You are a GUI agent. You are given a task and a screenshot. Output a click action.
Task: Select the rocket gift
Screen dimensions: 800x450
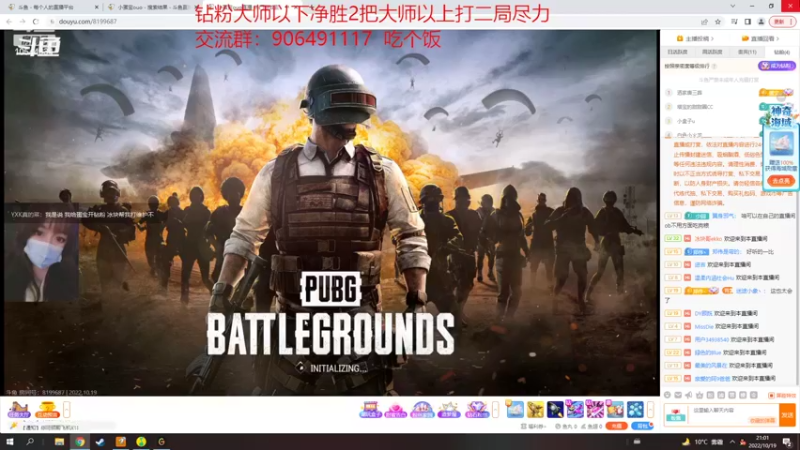(555, 409)
